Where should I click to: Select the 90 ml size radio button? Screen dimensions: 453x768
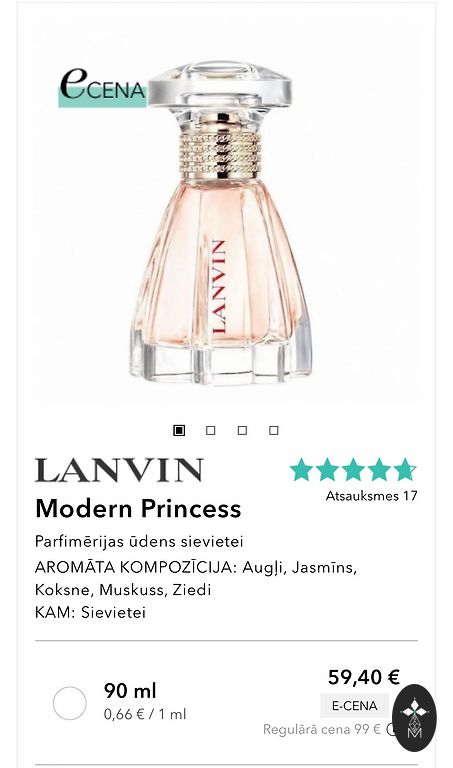pyautogui.click(x=70, y=703)
